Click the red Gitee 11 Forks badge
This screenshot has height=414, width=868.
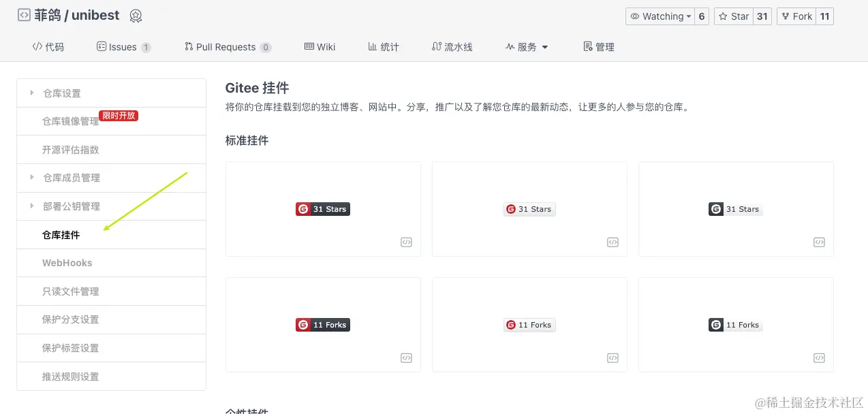pos(323,325)
